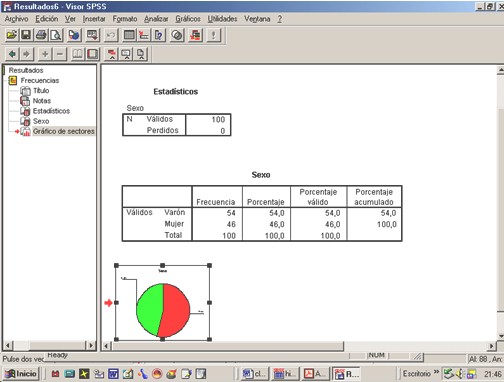The image size is (504, 382).
Task: Click the Inicio start button
Action: point(21,374)
